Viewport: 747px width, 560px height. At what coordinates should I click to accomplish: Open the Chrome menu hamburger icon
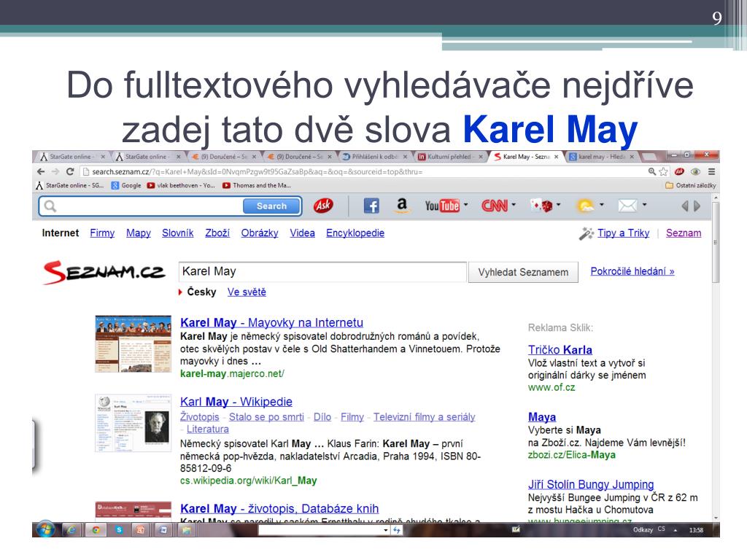pyautogui.click(x=711, y=171)
